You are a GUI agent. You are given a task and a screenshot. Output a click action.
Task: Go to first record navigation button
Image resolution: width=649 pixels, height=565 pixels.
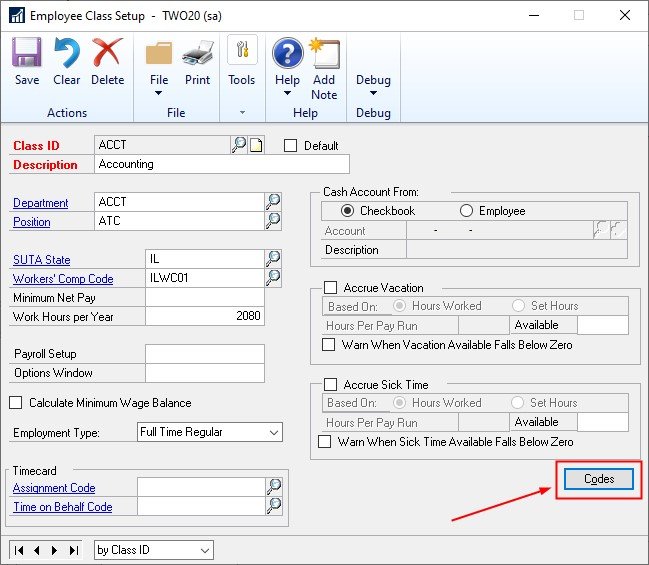coord(19,550)
